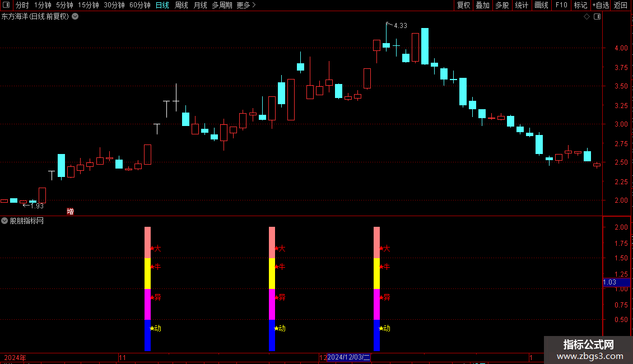This screenshot has width=633, height=364.
Task: Open the 画线 drawing tools
Action: (541, 5)
